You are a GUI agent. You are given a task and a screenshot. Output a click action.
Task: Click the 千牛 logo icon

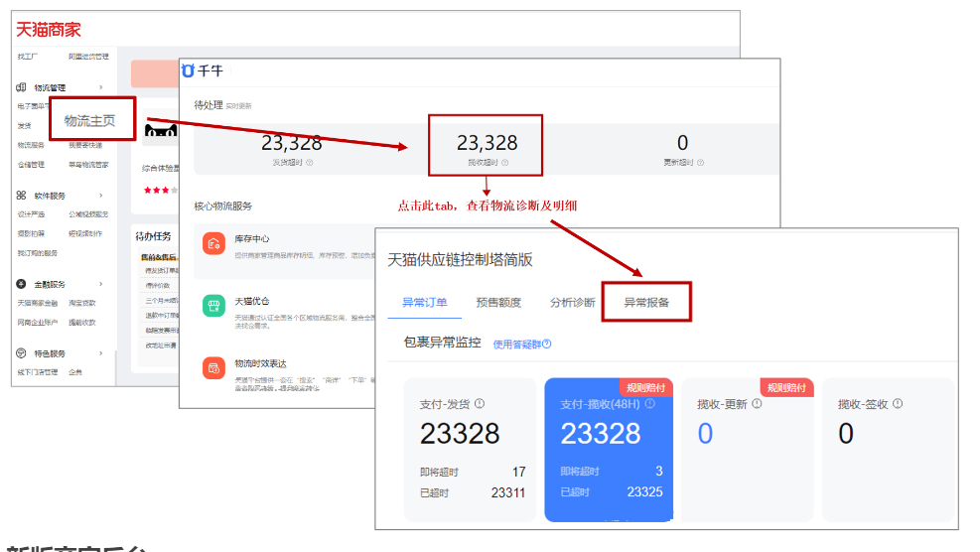pyautogui.click(x=188, y=70)
